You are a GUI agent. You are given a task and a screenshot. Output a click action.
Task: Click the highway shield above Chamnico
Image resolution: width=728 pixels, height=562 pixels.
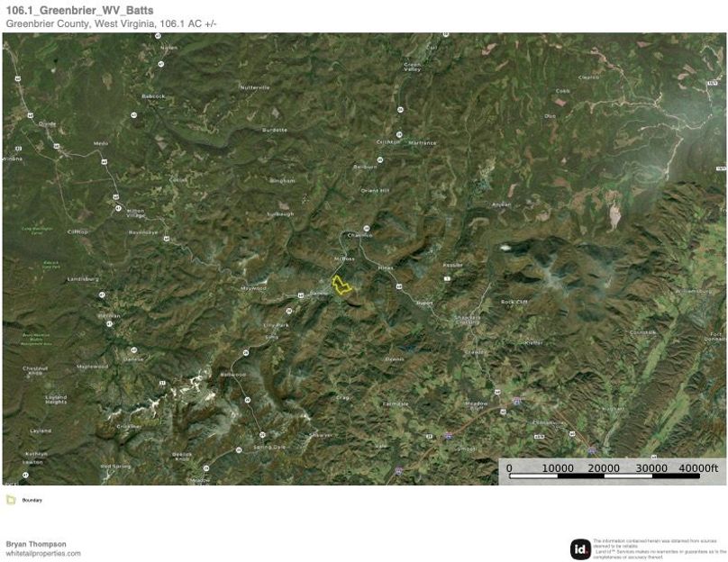[x=367, y=228]
